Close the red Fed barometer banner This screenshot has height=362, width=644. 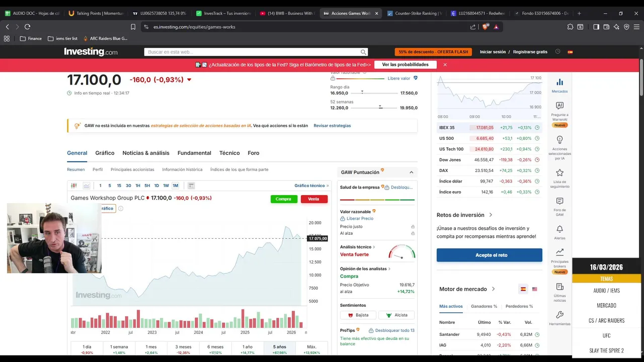[x=445, y=65]
